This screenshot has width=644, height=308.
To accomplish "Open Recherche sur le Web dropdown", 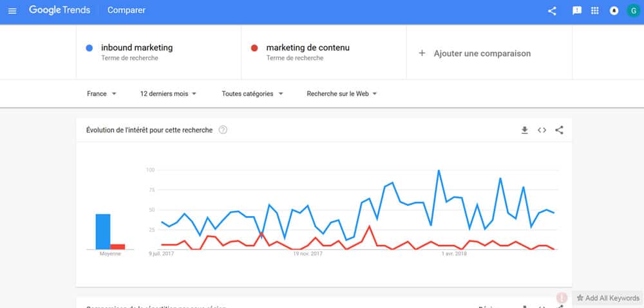I will (342, 94).
